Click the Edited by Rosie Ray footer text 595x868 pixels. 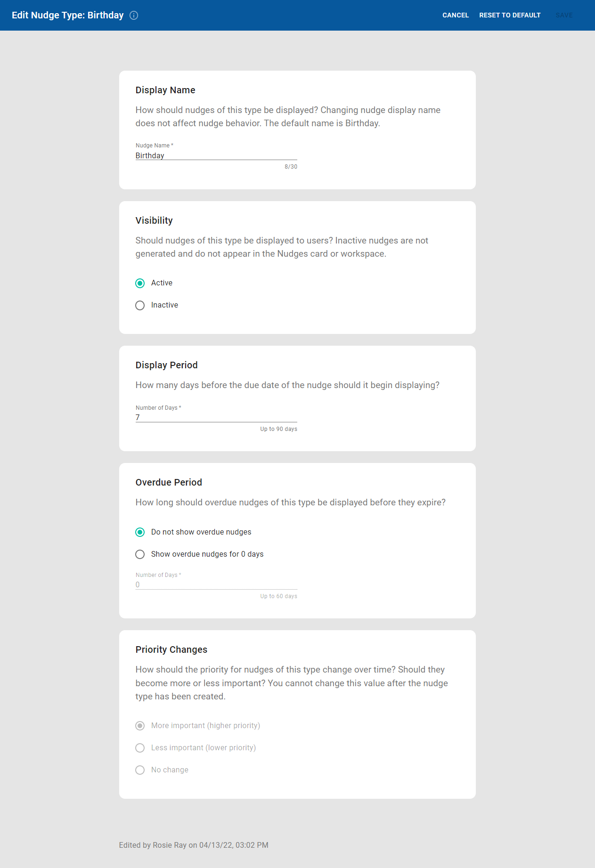pyautogui.click(x=194, y=845)
